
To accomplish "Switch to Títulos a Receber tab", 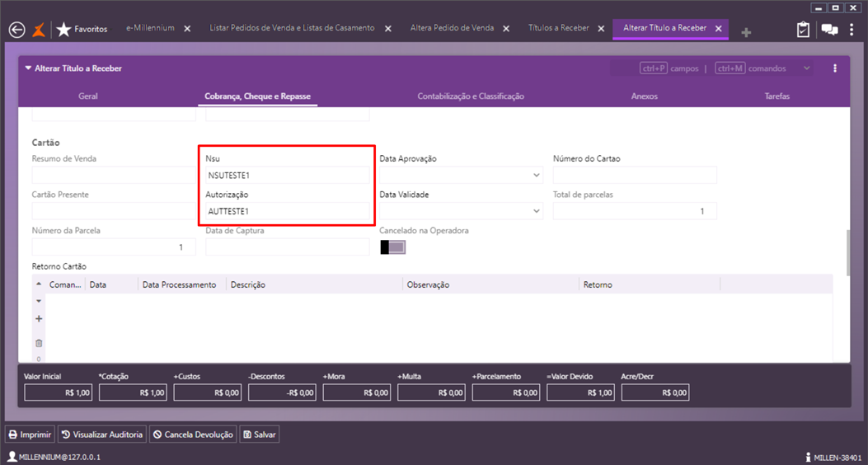I will [559, 28].
